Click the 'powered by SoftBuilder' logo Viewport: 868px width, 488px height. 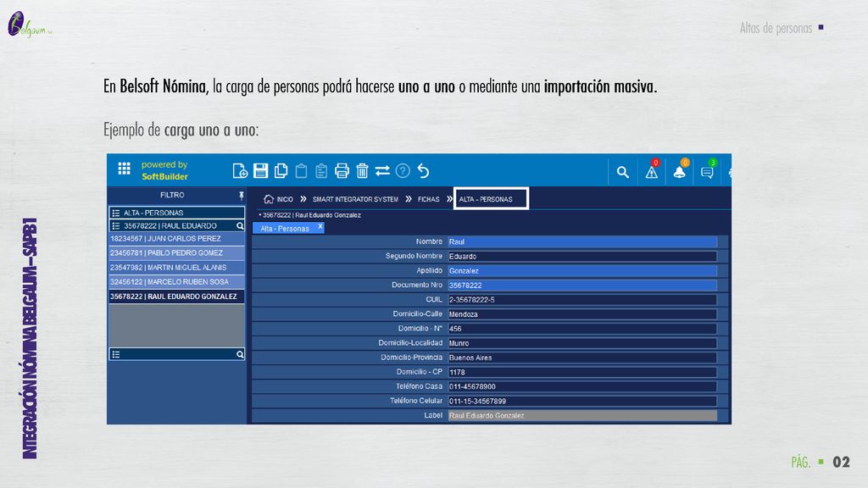[x=164, y=170]
